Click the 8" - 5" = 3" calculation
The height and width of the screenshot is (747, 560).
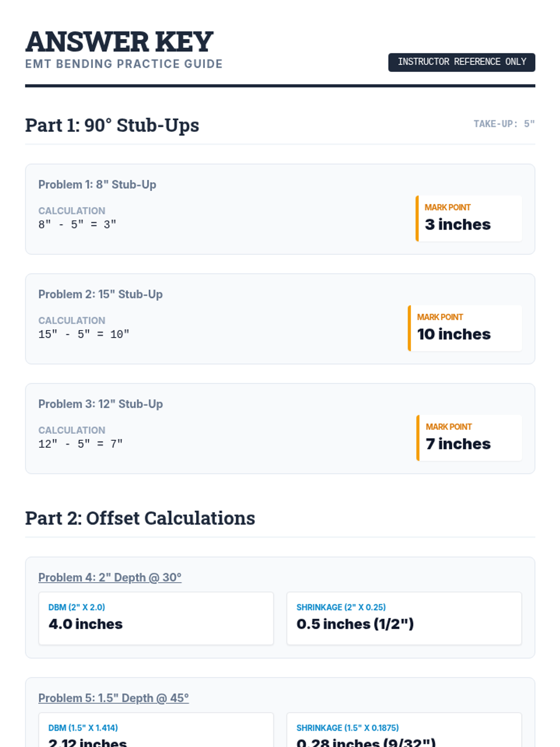click(x=77, y=225)
